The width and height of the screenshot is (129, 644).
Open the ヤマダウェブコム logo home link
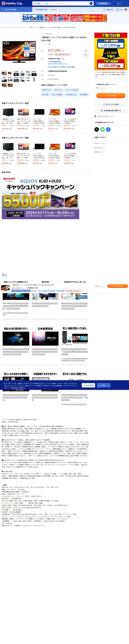[x=12, y=4]
